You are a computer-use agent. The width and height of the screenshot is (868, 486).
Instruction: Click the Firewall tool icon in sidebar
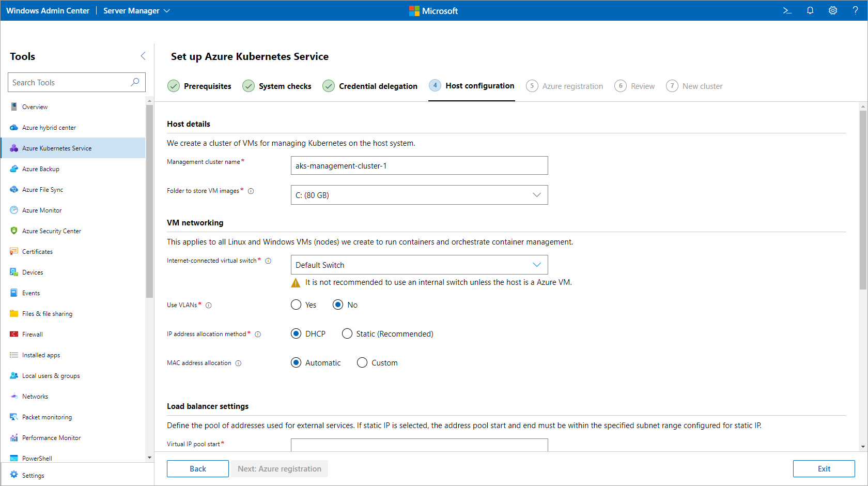pos(14,335)
